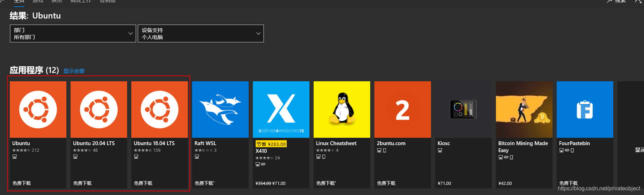644x195 pixels.
Task: Open the 2buntu.com tile icon
Action: click(x=403, y=110)
